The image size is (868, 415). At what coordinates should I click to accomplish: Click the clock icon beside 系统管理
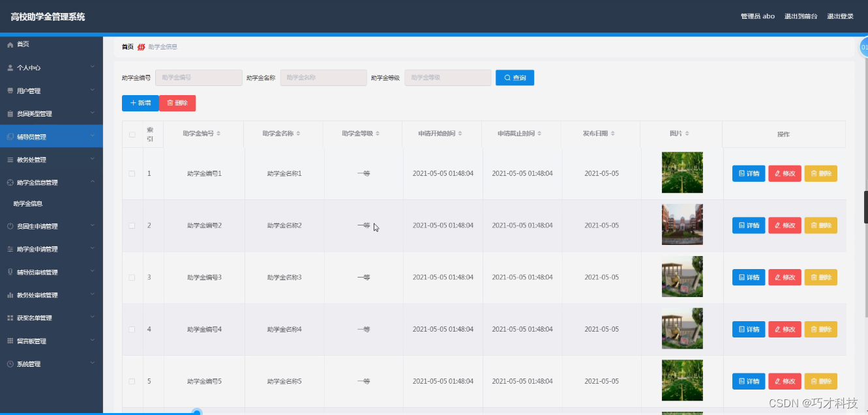[10, 364]
